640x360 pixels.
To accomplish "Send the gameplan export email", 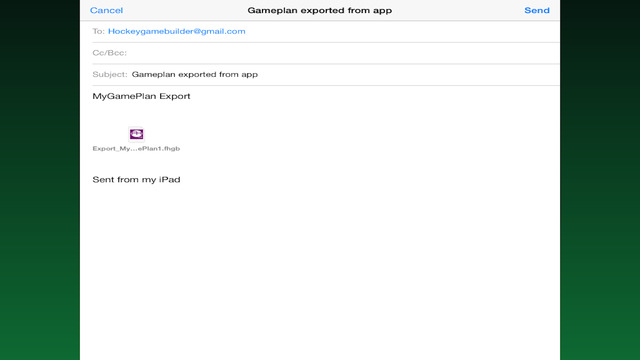I will [x=537, y=10].
